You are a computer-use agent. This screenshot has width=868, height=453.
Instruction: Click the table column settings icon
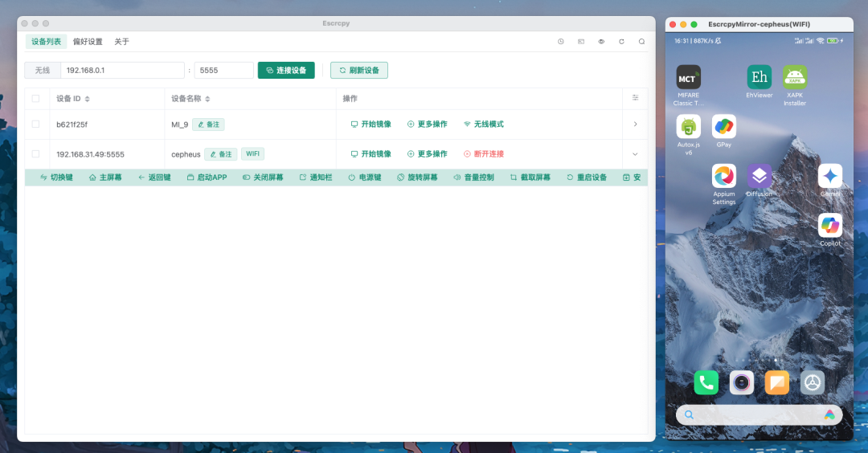click(x=635, y=98)
